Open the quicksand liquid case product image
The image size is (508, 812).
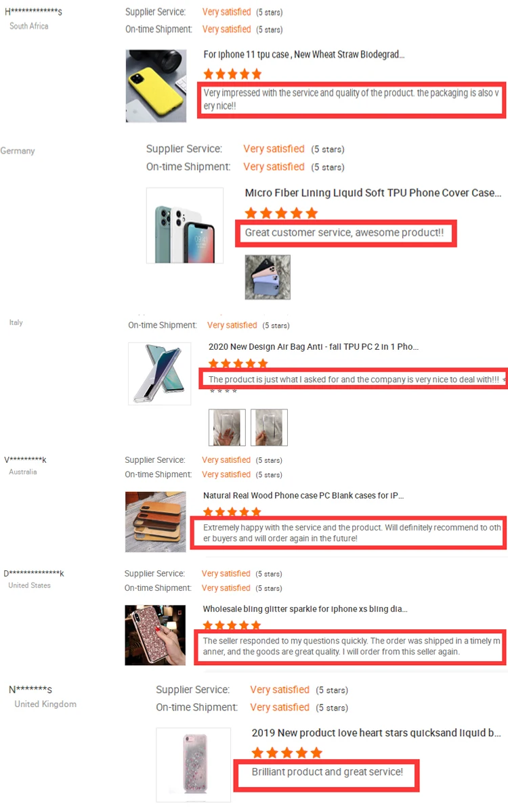click(194, 765)
